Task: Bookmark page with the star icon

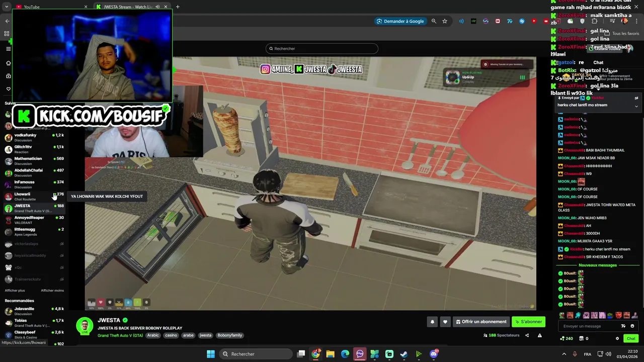Action: pyautogui.click(x=445, y=21)
